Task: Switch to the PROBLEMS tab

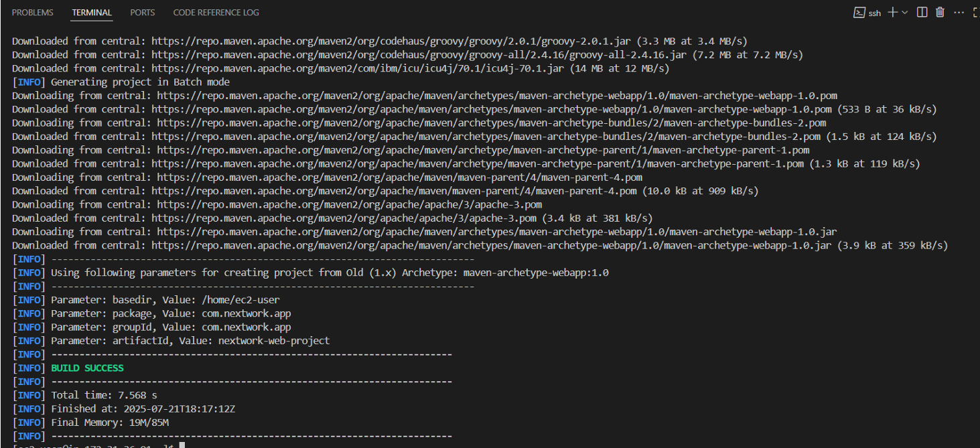Action: click(33, 13)
